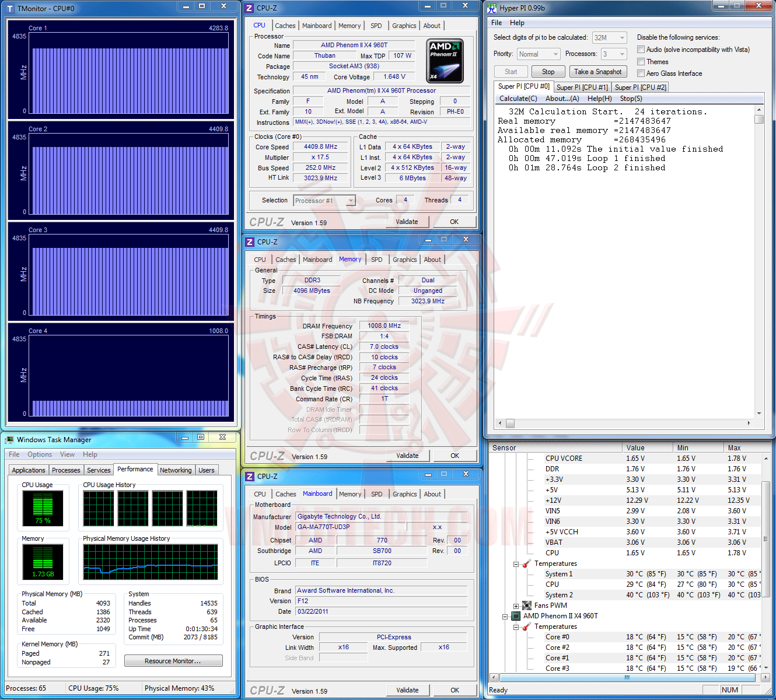Switch to the Super PI [CPU #1] tab
This screenshot has width=776, height=700.
click(x=582, y=87)
